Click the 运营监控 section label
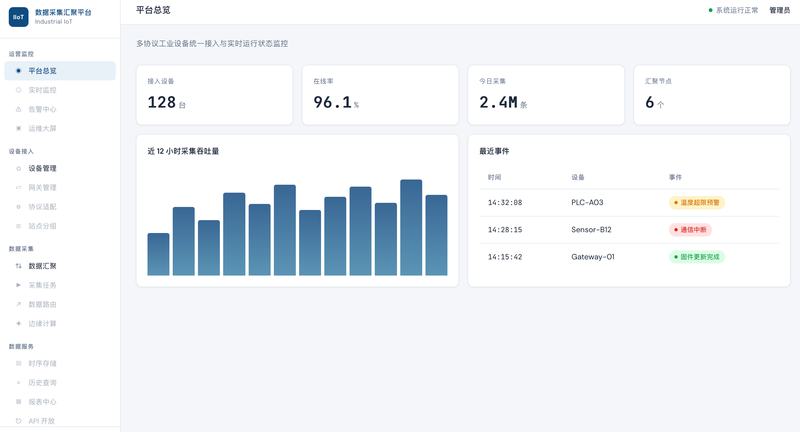This screenshot has width=800, height=432. click(21, 54)
